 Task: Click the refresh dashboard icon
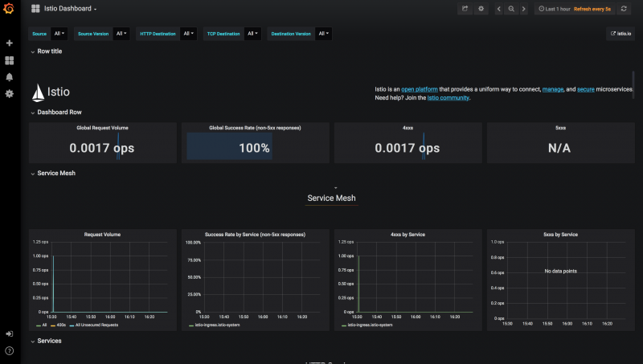624,9
